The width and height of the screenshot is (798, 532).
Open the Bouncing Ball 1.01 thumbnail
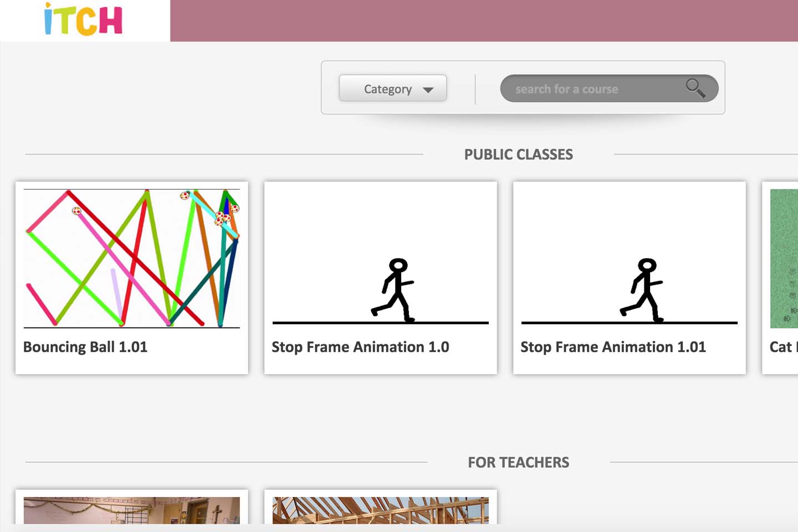[132, 258]
